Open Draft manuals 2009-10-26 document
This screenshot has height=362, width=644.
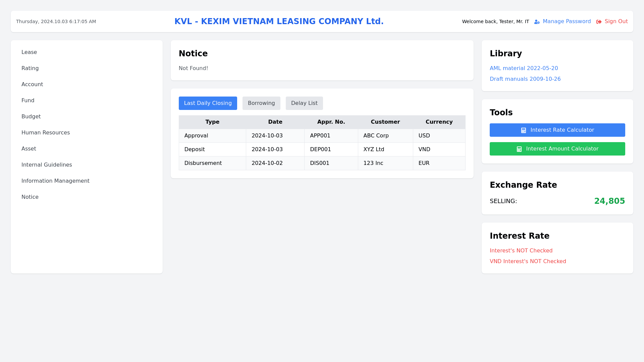(x=525, y=79)
